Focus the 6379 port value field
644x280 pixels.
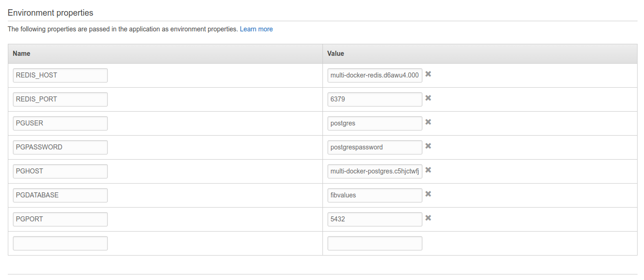click(x=375, y=99)
